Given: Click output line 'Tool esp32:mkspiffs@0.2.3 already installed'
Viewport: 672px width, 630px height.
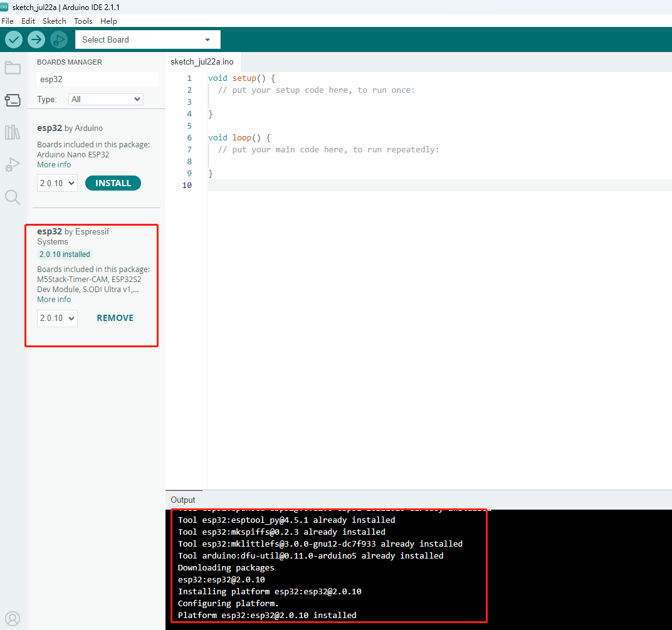Looking at the screenshot, I should [x=281, y=532].
